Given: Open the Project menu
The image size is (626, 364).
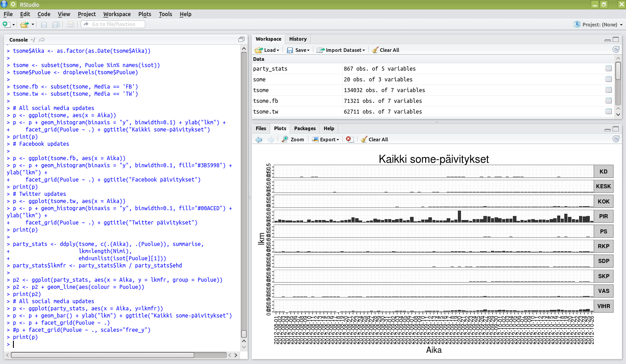Looking at the screenshot, I should tap(87, 14).
